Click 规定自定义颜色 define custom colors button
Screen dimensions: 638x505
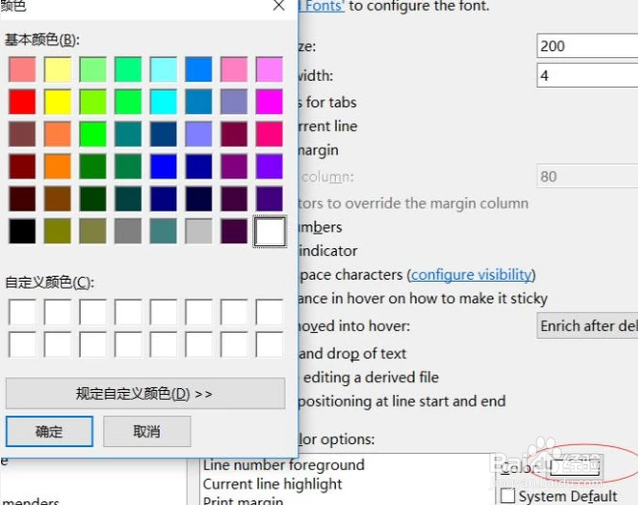tap(145, 394)
